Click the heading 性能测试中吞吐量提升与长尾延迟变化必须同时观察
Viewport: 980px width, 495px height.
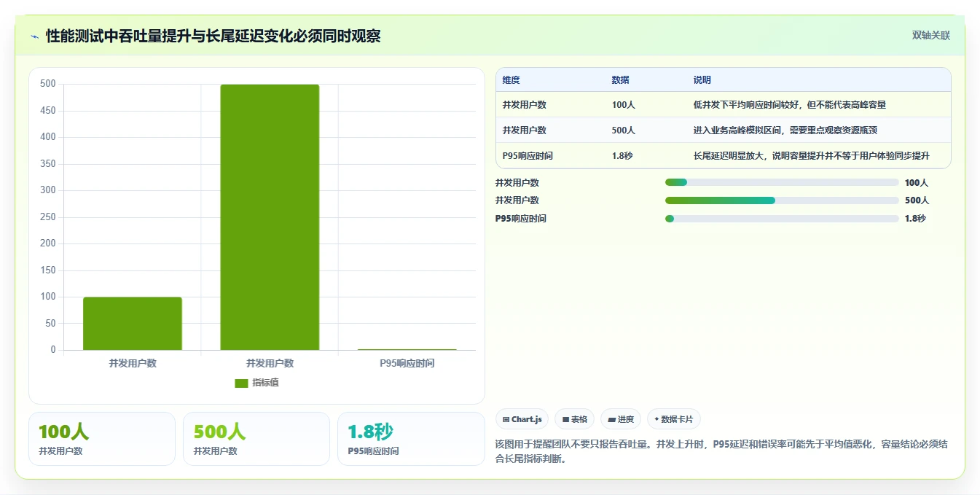click(213, 36)
